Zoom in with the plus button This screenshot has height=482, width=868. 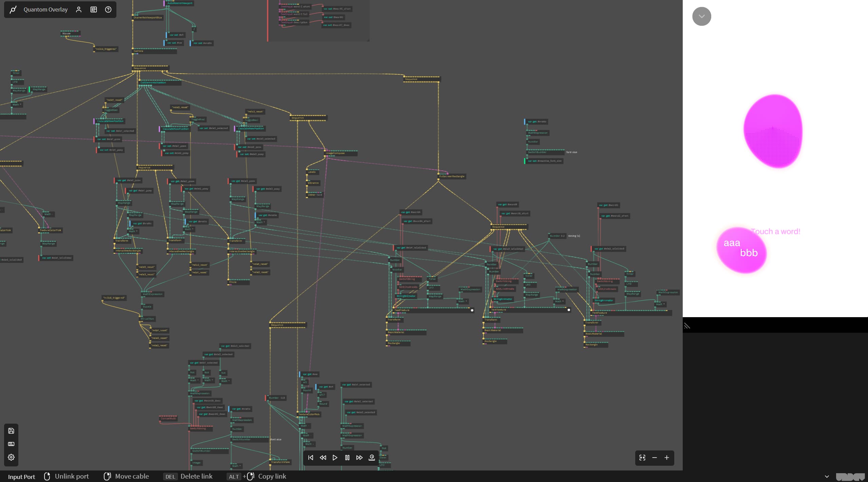pos(667,458)
